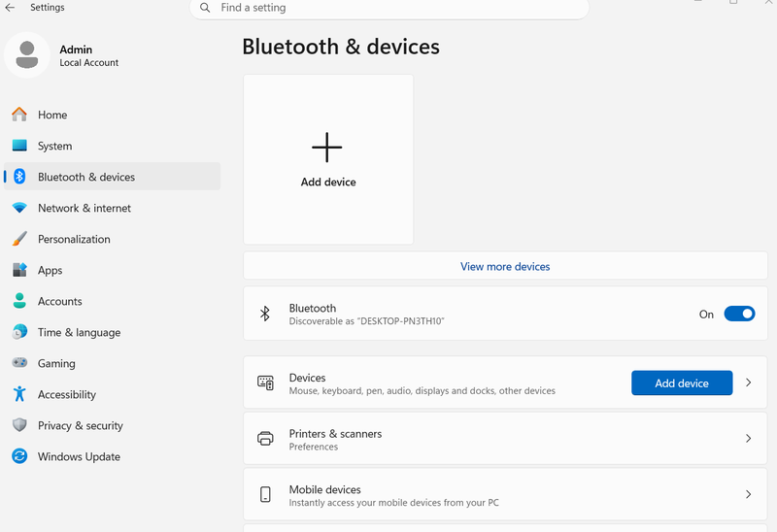The height and width of the screenshot is (532, 777).
Task: Go to Home settings
Action: 112,115
